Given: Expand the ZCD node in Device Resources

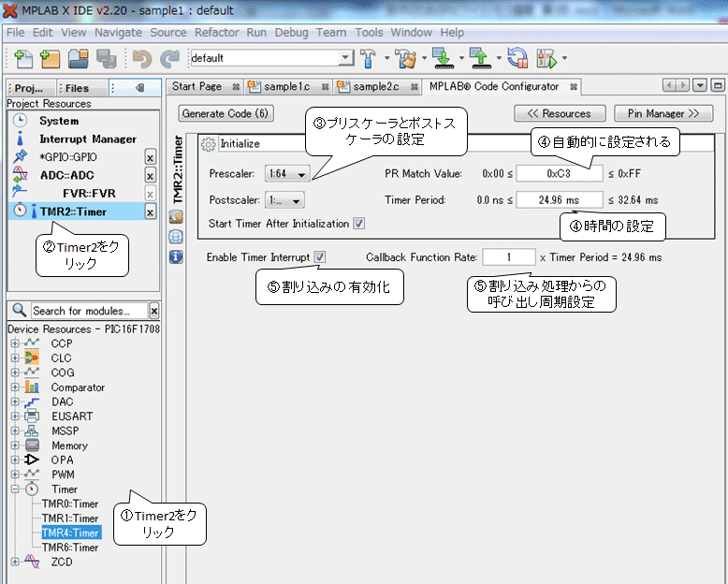Looking at the screenshot, I should point(15,562).
